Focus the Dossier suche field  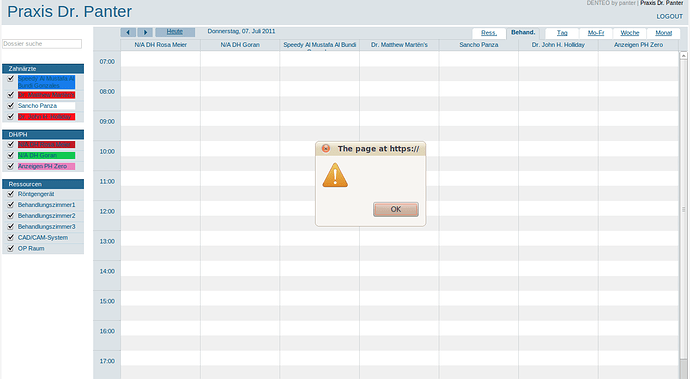(x=42, y=44)
